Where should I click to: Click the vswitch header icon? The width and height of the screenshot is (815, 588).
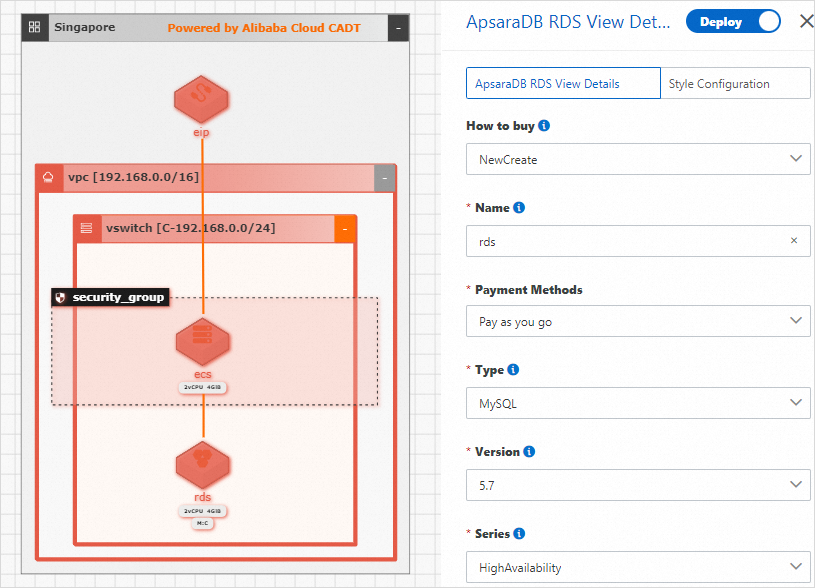click(x=87, y=228)
